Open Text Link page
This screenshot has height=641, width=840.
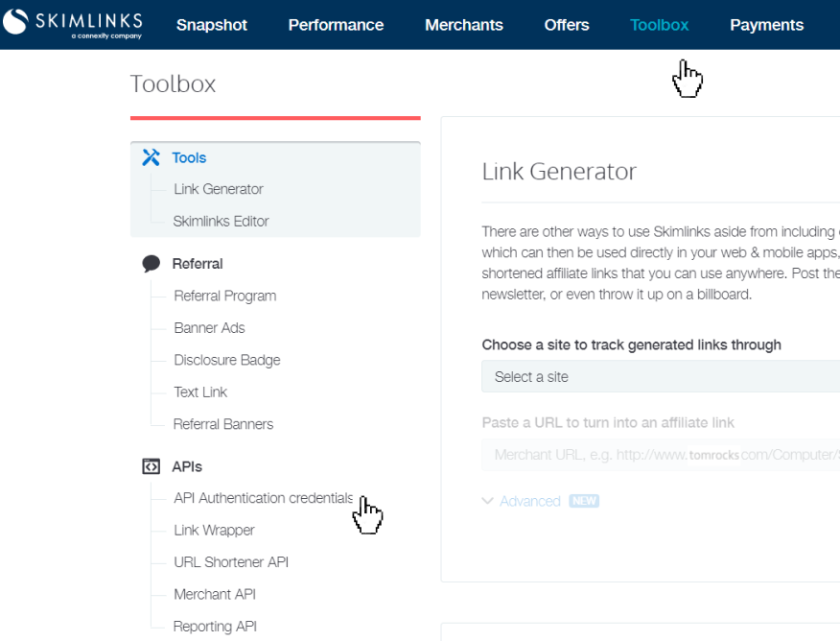(x=200, y=392)
